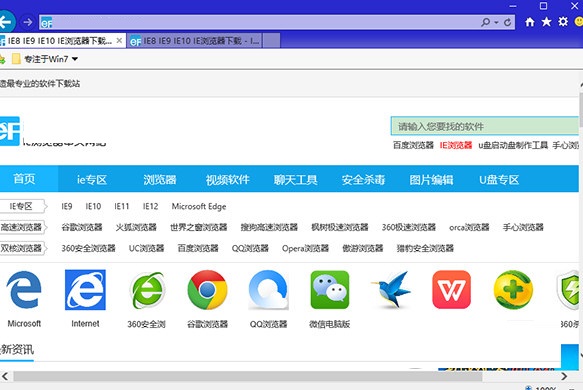Image resolution: width=583 pixels, height=390 pixels.
Task: Click the software search input field
Action: tap(484, 126)
